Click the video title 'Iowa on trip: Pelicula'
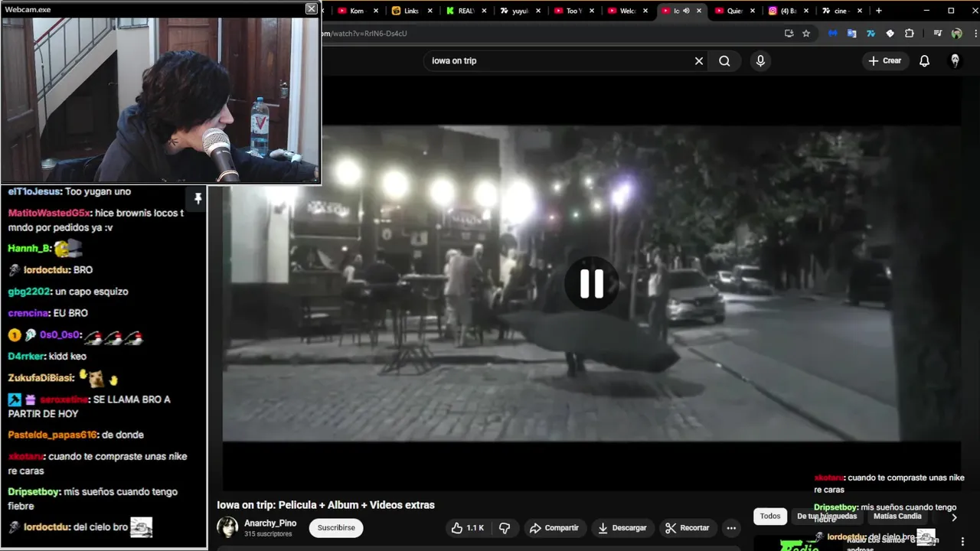This screenshot has width=980, height=551. 325,505
